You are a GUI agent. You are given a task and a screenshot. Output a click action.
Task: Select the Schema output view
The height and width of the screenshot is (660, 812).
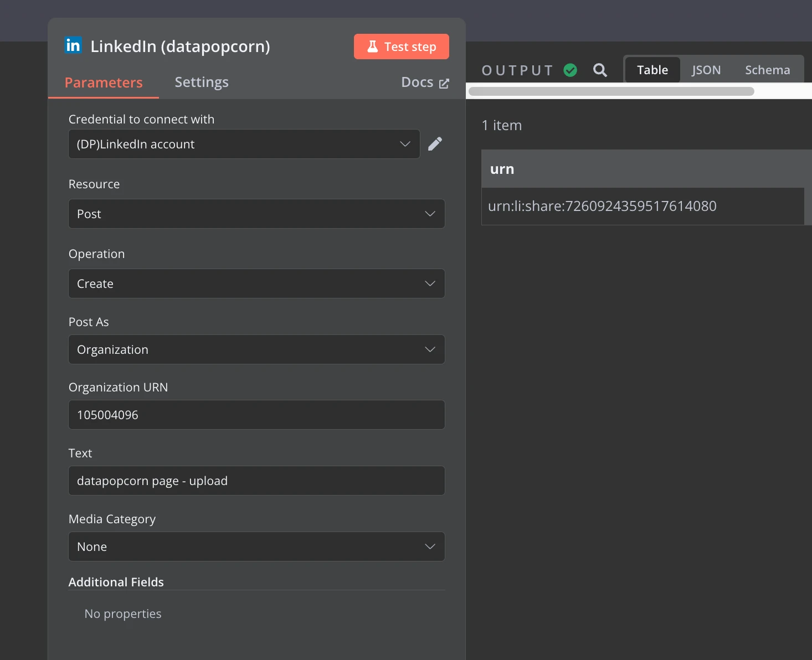[x=767, y=70]
